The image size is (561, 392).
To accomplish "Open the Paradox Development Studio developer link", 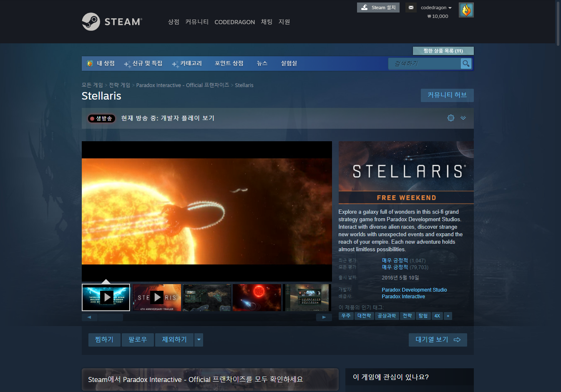I will [x=414, y=290].
